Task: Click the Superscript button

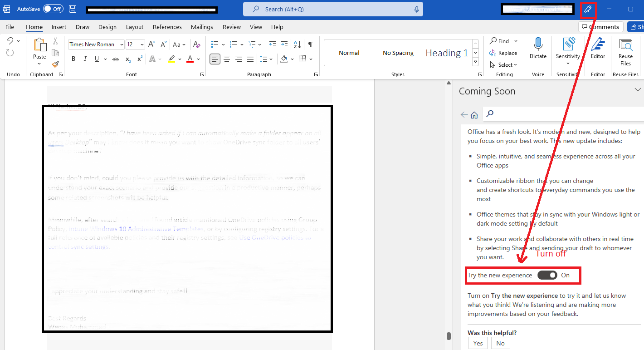Action: point(140,59)
